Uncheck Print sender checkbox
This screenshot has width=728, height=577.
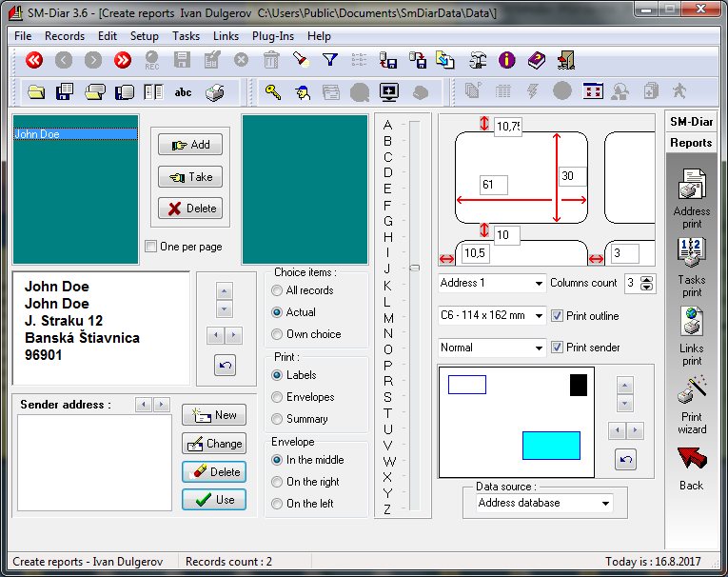tap(557, 347)
